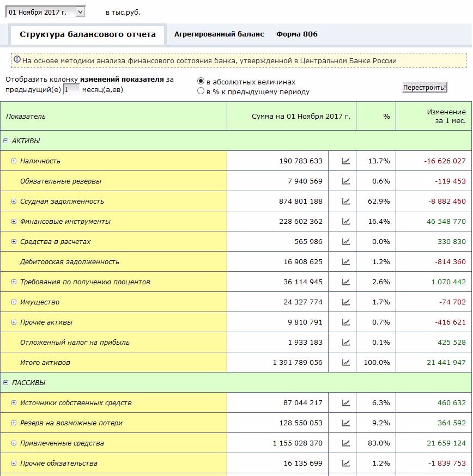The width and height of the screenshot is (473, 476).
Task: Open chart icon for Итого активов row
Action: [345, 362]
